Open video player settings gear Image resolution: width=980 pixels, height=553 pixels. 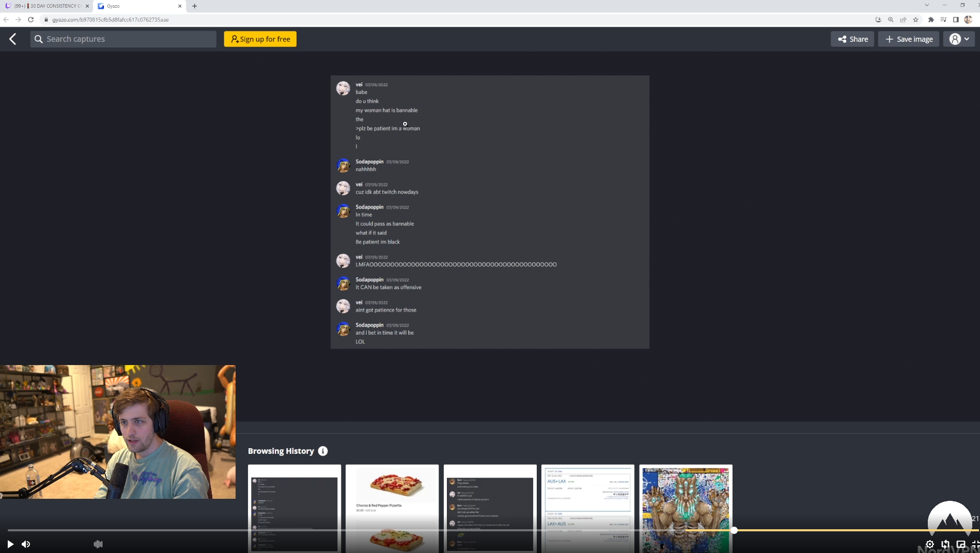930,544
